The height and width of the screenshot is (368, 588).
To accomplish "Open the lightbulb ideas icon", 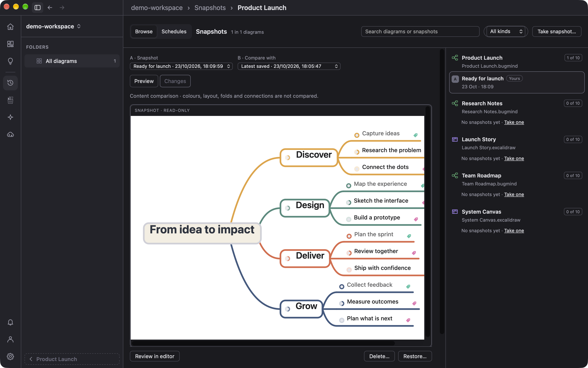I will pyautogui.click(x=10, y=61).
